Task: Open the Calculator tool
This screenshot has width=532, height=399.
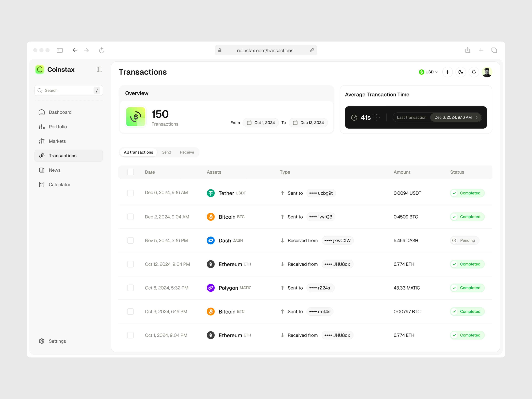Action: [x=59, y=184]
